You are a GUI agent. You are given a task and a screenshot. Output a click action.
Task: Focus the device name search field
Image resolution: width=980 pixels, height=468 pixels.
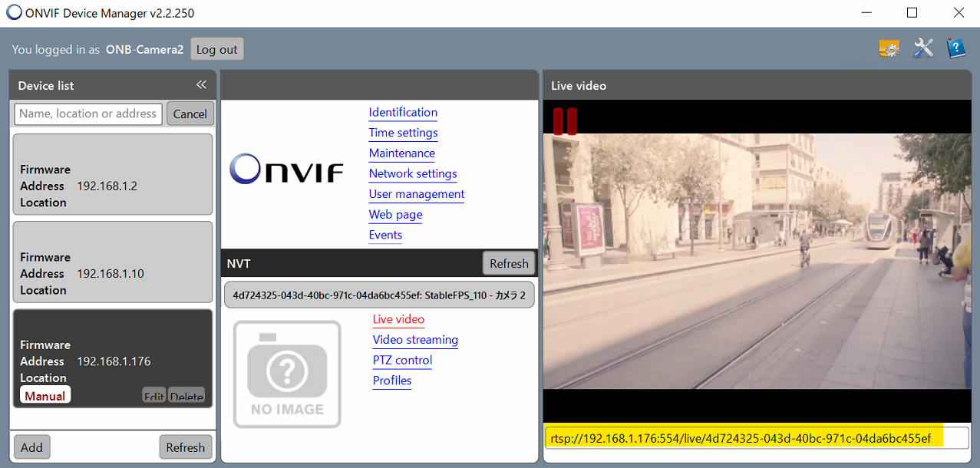88,114
